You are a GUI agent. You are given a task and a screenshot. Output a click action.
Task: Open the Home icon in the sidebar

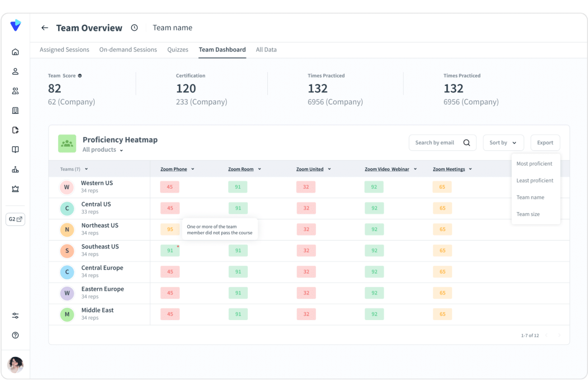click(15, 52)
